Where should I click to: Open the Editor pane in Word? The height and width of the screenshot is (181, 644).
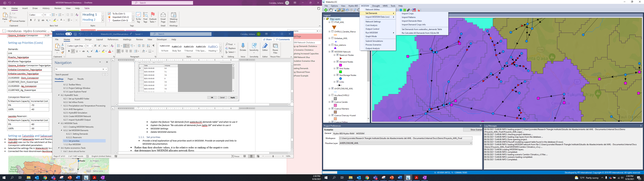click(x=265, y=47)
